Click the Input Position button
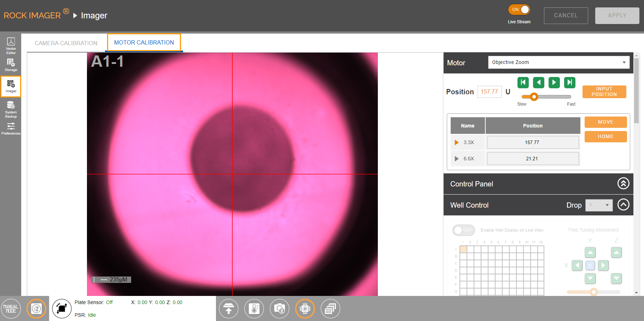This screenshot has width=644, height=321. tap(604, 92)
